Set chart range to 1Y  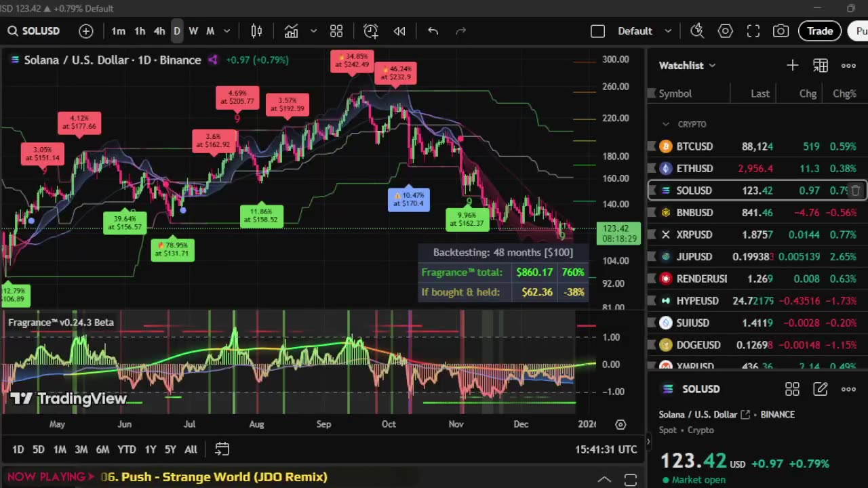pos(151,449)
